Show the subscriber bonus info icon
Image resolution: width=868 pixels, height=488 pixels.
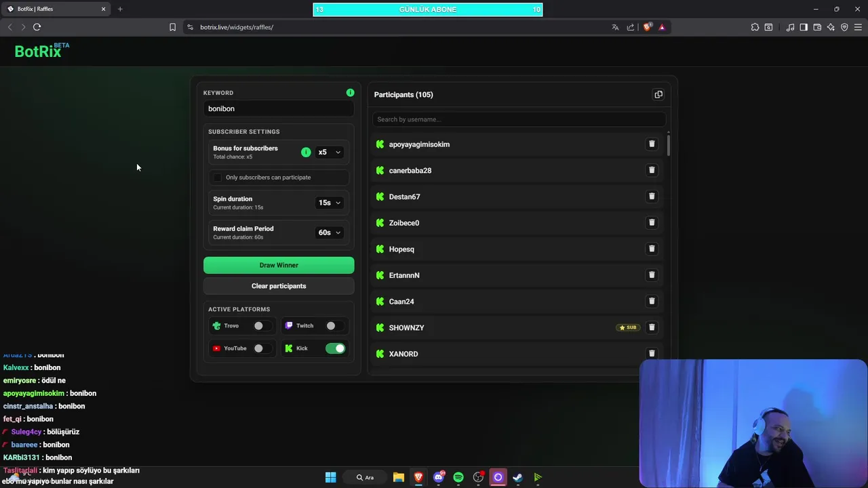point(306,152)
